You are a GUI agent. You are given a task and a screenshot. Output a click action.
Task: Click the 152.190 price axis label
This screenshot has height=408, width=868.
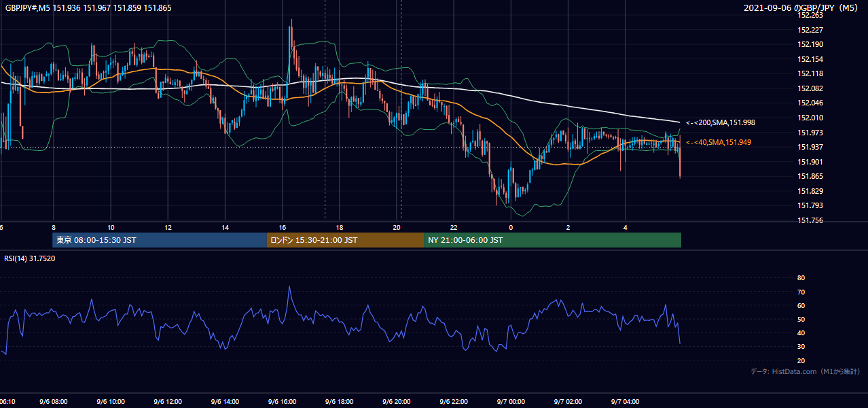coord(810,44)
